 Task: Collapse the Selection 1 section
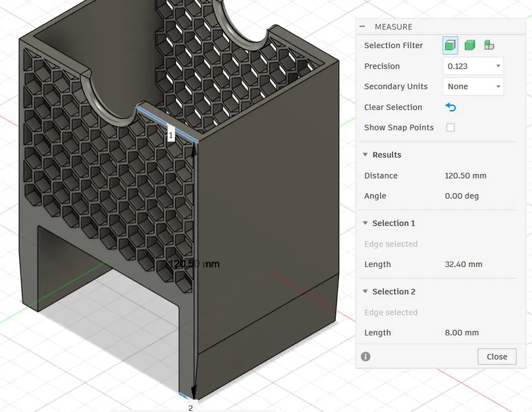[x=365, y=223]
